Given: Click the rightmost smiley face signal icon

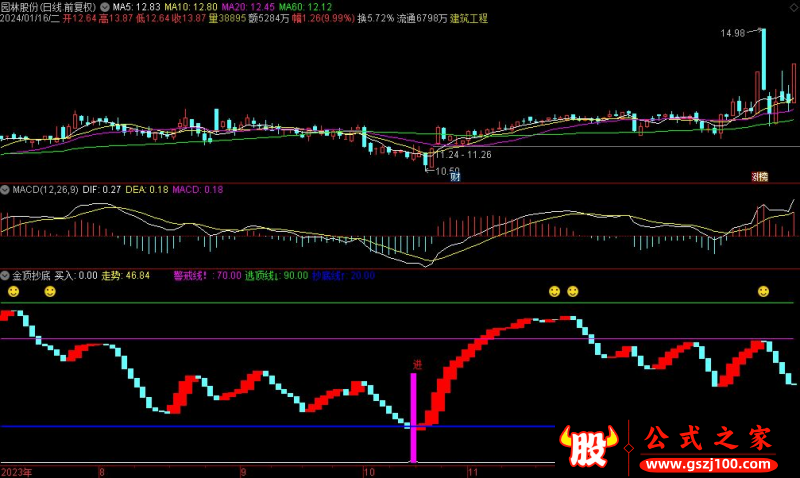Looking at the screenshot, I should [763, 291].
